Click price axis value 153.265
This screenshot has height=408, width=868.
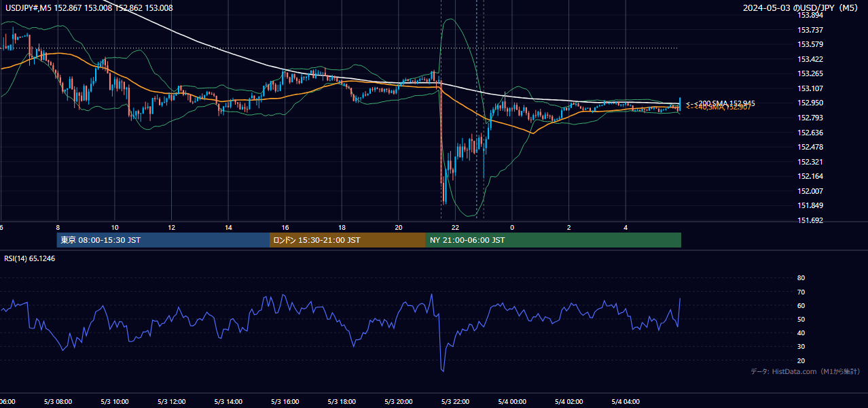point(810,73)
